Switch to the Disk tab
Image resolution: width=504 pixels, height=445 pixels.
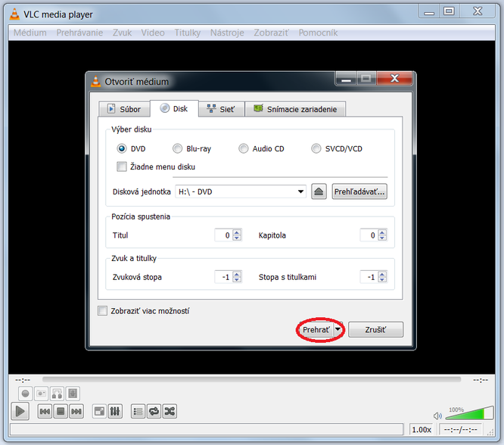[174, 108]
